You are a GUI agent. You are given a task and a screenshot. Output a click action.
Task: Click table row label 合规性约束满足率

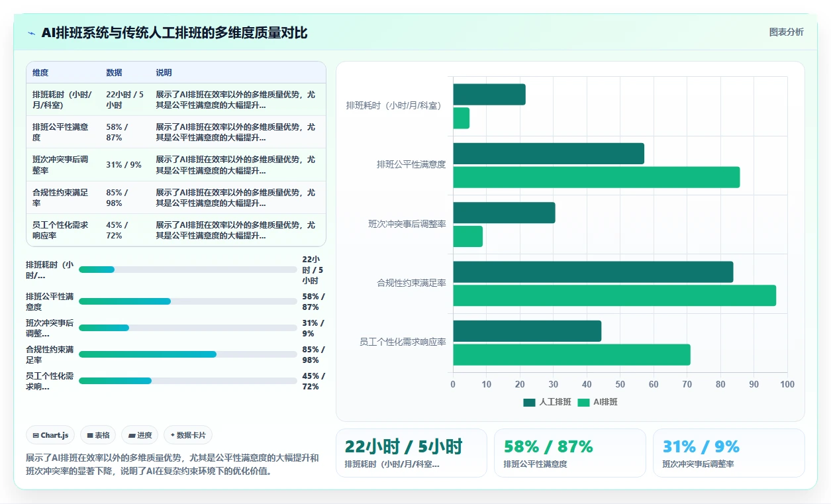click(60, 197)
